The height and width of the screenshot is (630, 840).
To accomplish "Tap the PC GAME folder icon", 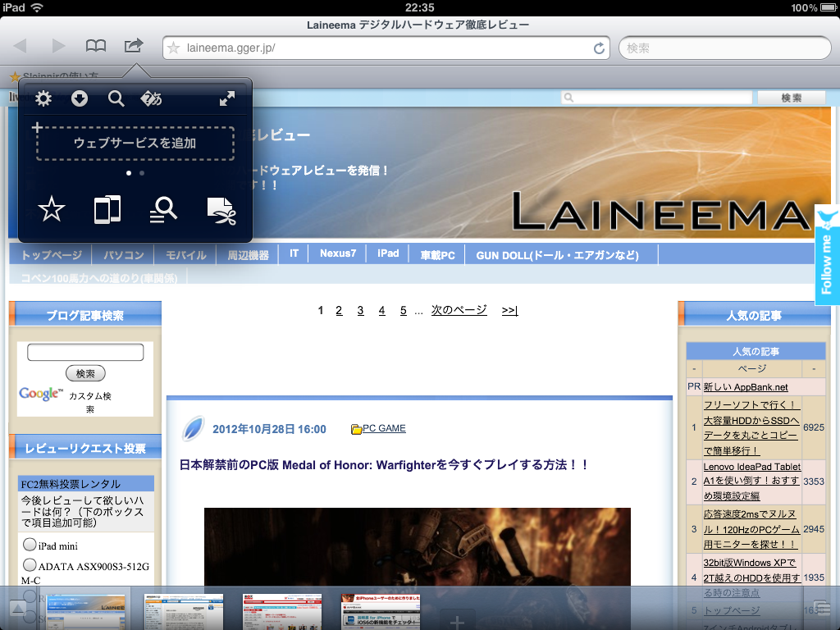I will click(356, 429).
